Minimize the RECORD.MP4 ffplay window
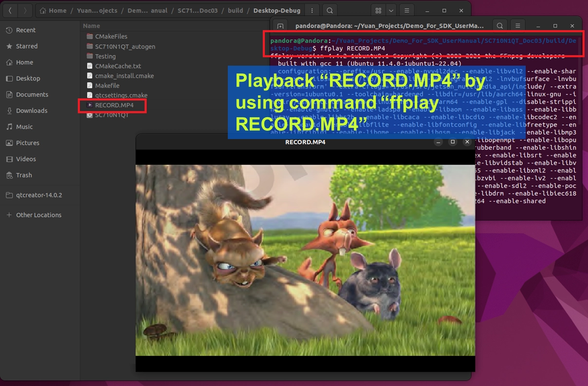Viewport: 588px width, 386px height. [x=439, y=142]
